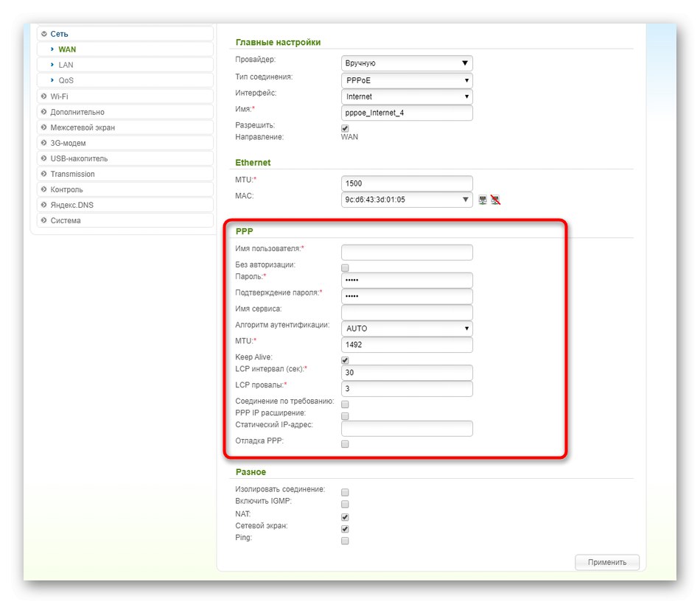The height and width of the screenshot is (604, 700).
Task: Expand the Wi-Fi sidebar section
Action: [x=125, y=96]
